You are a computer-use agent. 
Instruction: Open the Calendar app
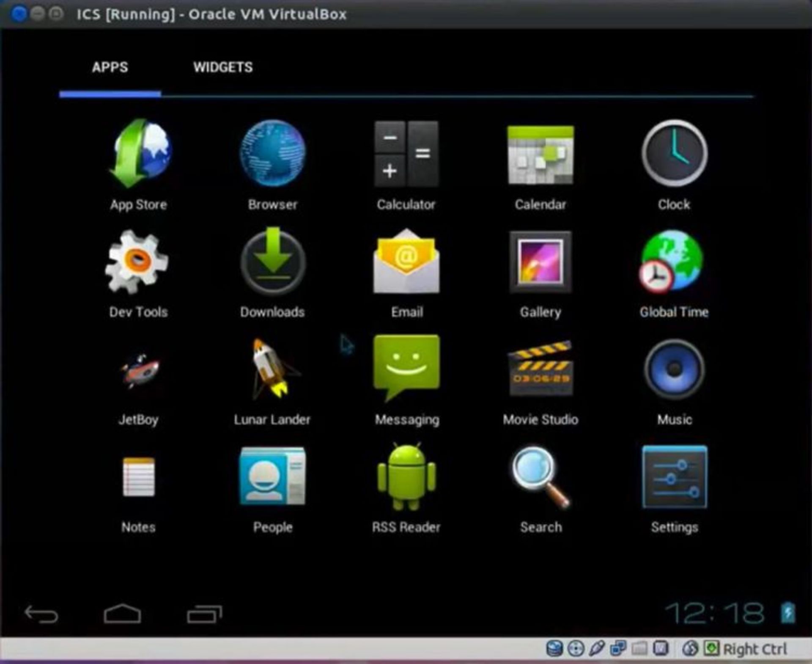click(540, 154)
